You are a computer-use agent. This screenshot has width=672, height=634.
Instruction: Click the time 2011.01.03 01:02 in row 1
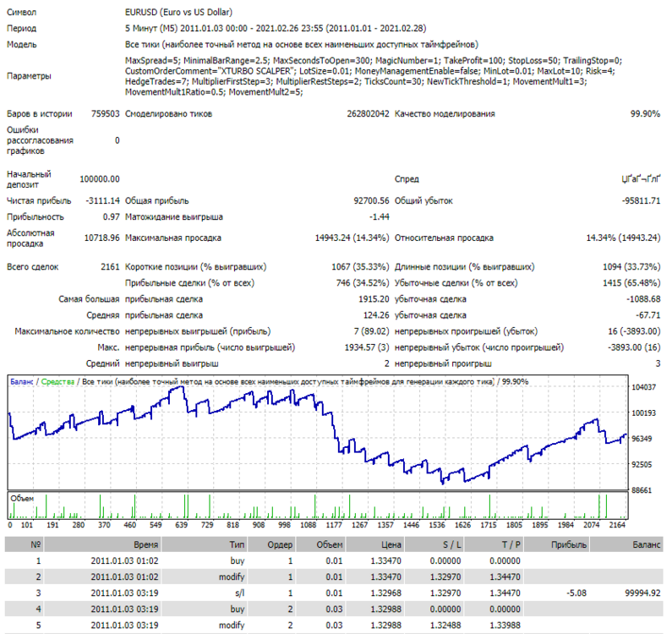tap(124, 560)
